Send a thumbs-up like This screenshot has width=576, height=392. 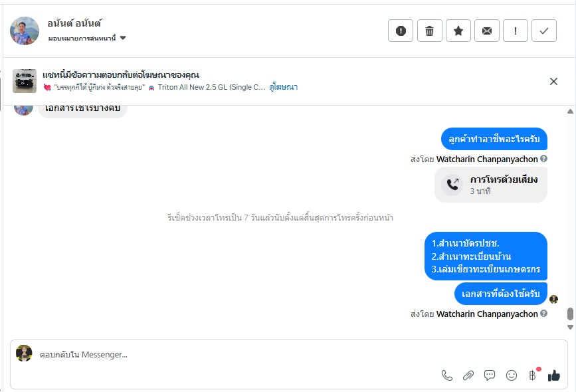pyautogui.click(x=554, y=375)
